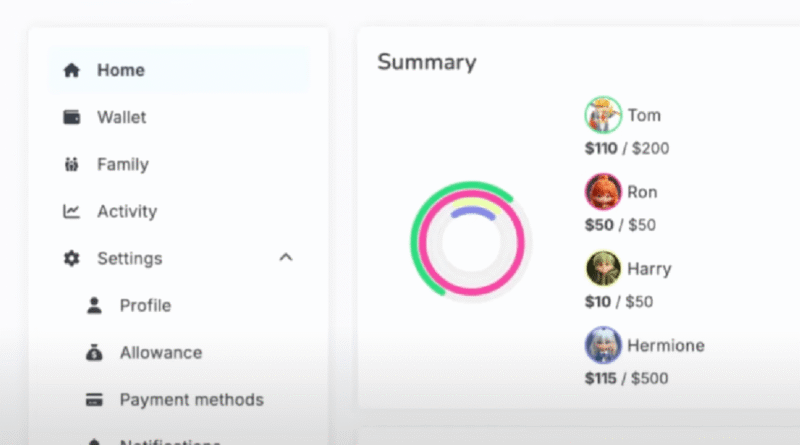This screenshot has width=800, height=445.
Task: Click Ron's avatar picture
Action: coord(603,192)
